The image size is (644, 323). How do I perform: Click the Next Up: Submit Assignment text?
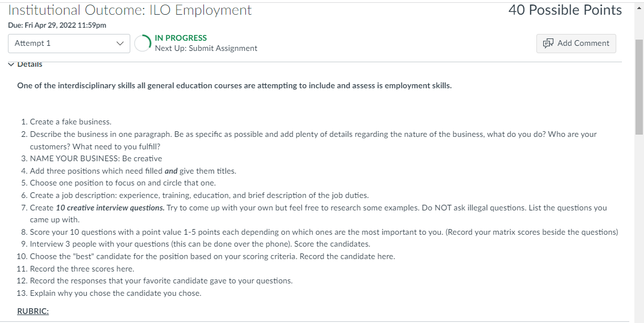(206, 49)
